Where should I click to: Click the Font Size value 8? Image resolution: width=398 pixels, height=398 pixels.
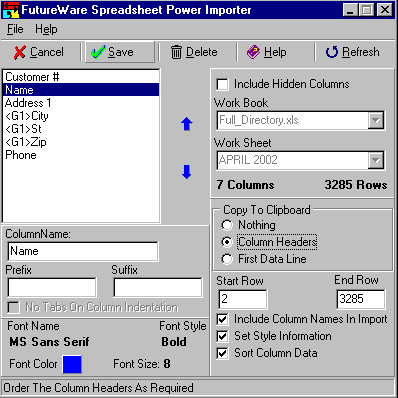coord(167,364)
